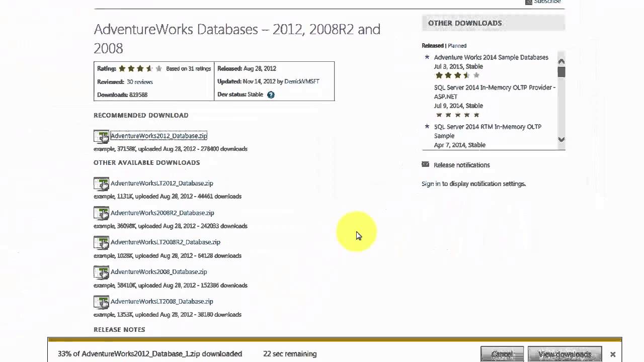Open AdventureWorksLT2012_Database.zip download link
Viewport: 644px width, 362px height.
162,183
